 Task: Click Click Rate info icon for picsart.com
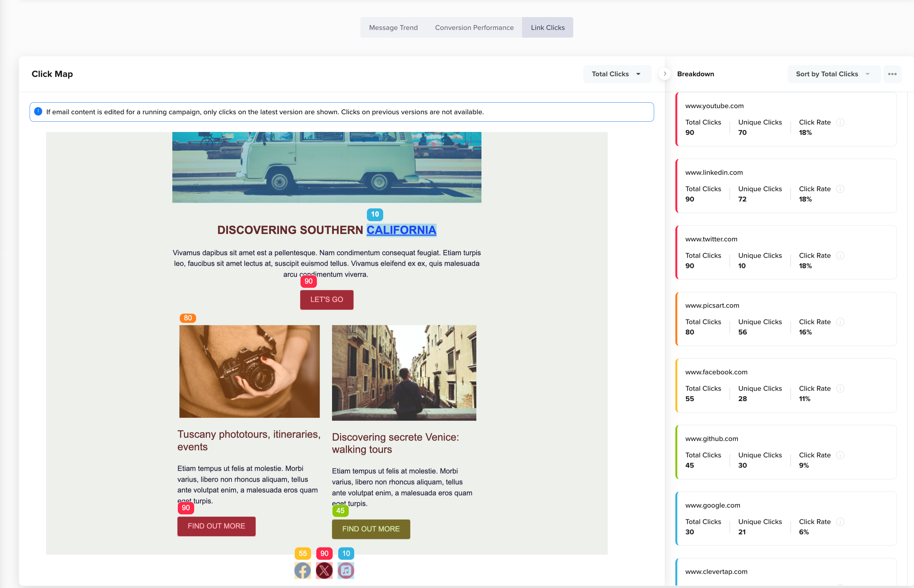[840, 322]
